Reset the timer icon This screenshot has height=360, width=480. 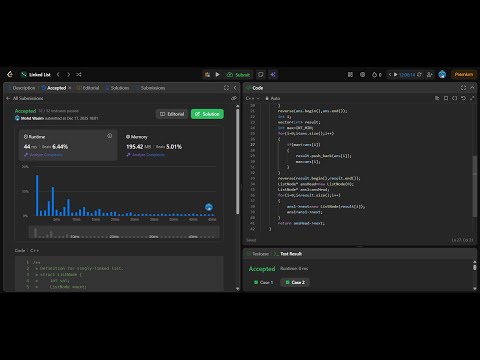[x=419, y=75]
